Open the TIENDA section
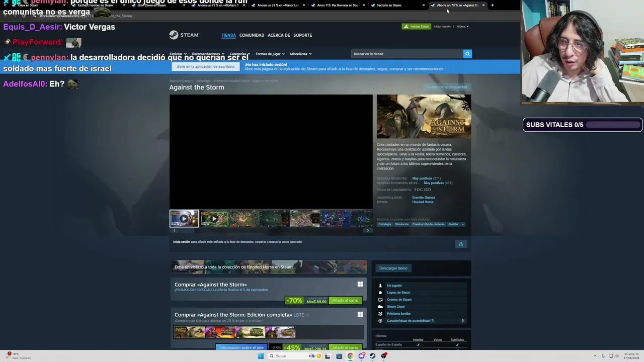Viewport: 644px width, 362px height. coord(228,35)
